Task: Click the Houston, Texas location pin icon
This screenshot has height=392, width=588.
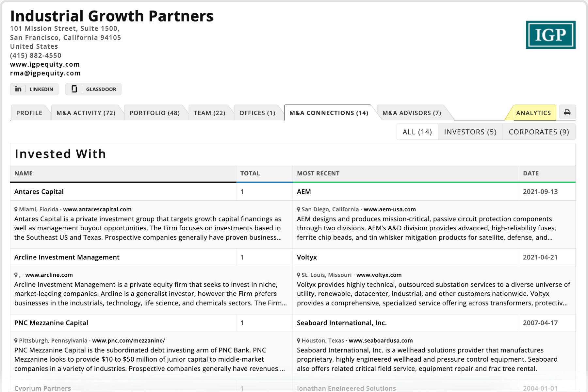Action: (x=299, y=341)
